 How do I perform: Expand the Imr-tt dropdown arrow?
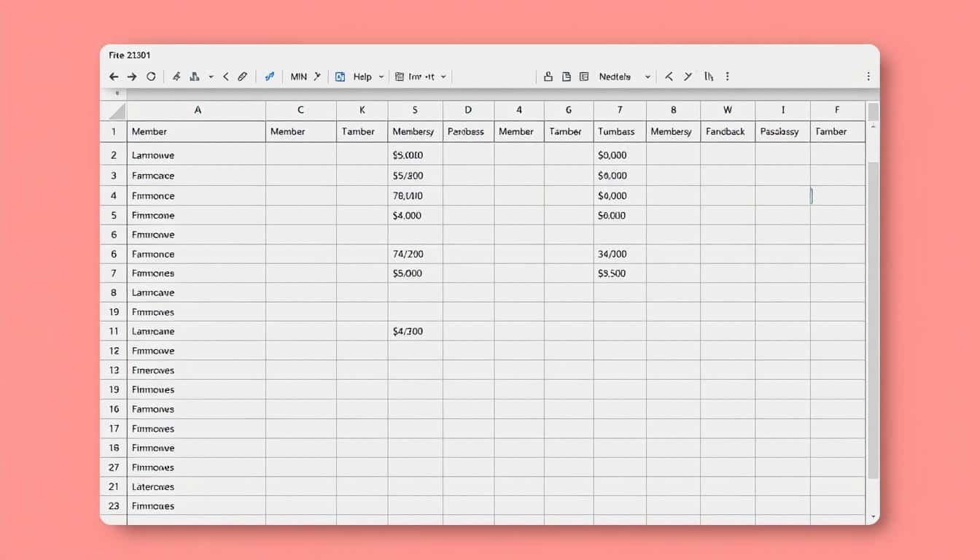[x=443, y=77]
